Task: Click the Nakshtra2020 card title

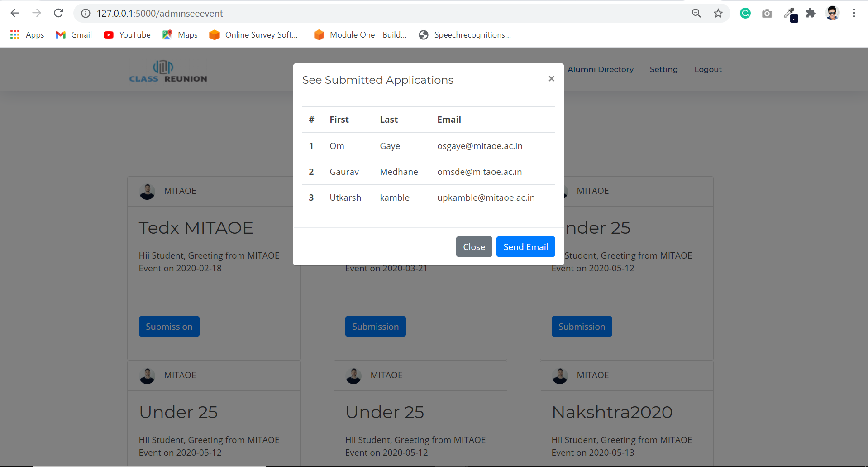Action: (612, 413)
